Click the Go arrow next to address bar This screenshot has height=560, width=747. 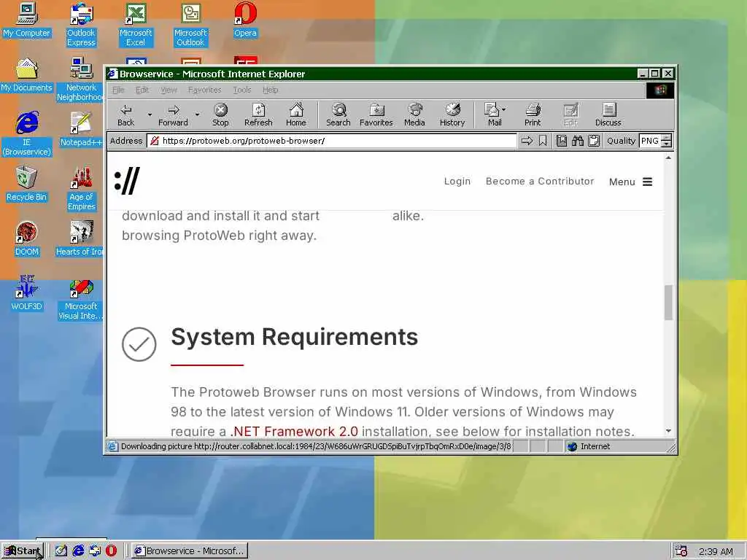coord(527,141)
